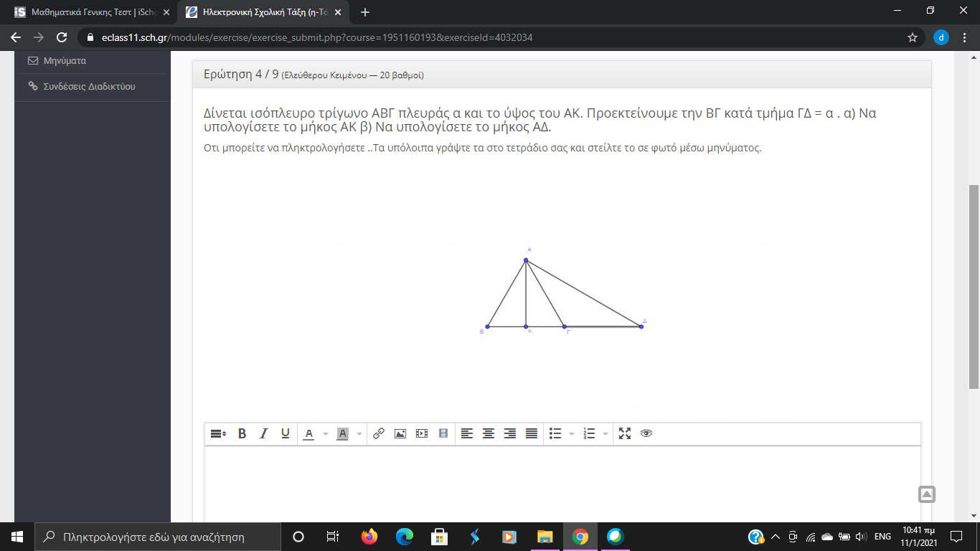Viewport: 980px width, 551px height.
Task: Toggle fullscreen editor mode
Action: click(625, 433)
